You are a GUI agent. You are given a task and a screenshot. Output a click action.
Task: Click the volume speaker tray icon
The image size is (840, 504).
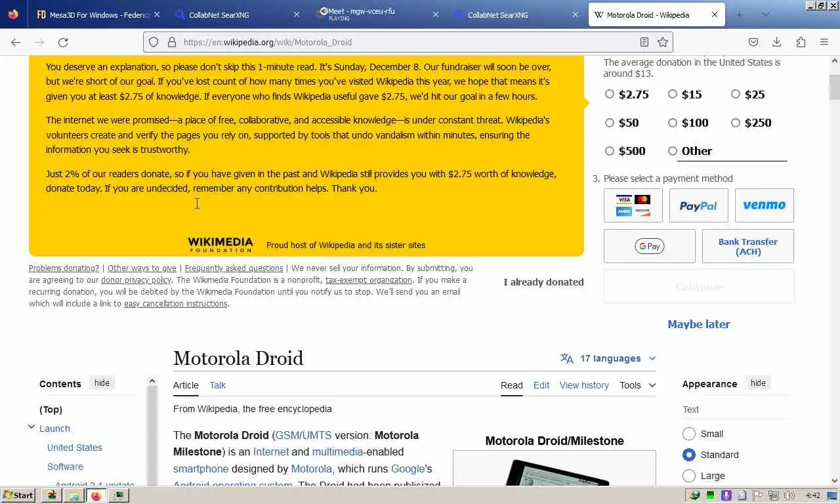coord(789,495)
